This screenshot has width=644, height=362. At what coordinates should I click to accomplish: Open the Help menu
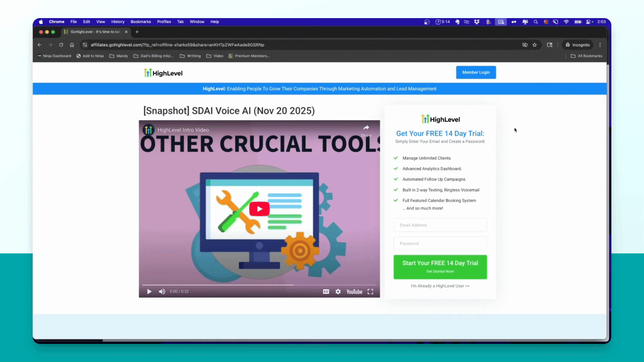[215, 22]
